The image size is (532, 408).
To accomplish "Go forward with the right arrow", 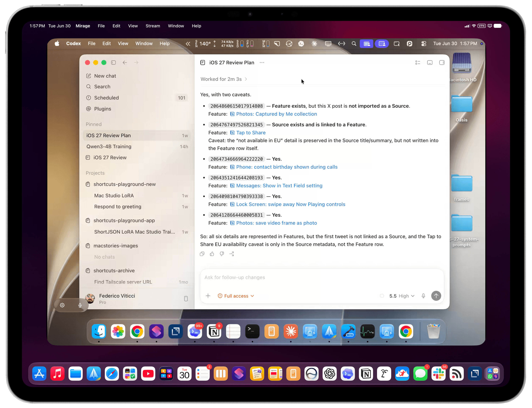I will [136, 62].
